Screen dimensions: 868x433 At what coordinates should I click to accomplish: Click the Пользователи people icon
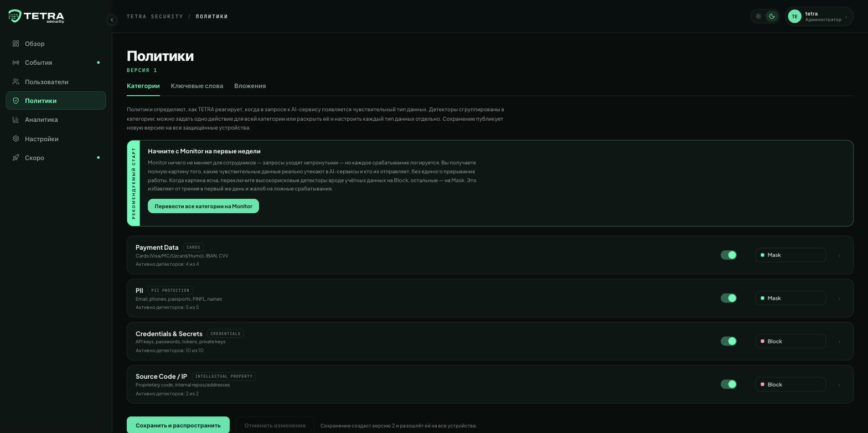point(16,82)
